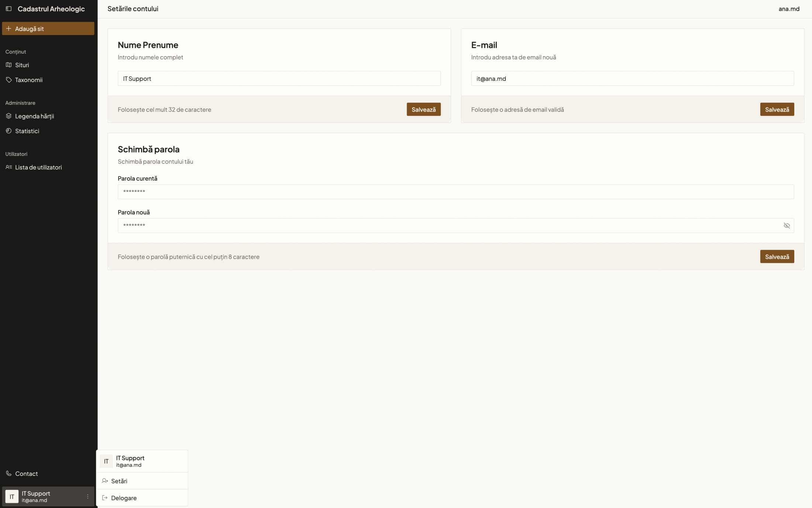The width and height of the screenshot is (812, 508).
Task: Click the 'Introdu numele complet' description
Action: [x=150, y=57]
